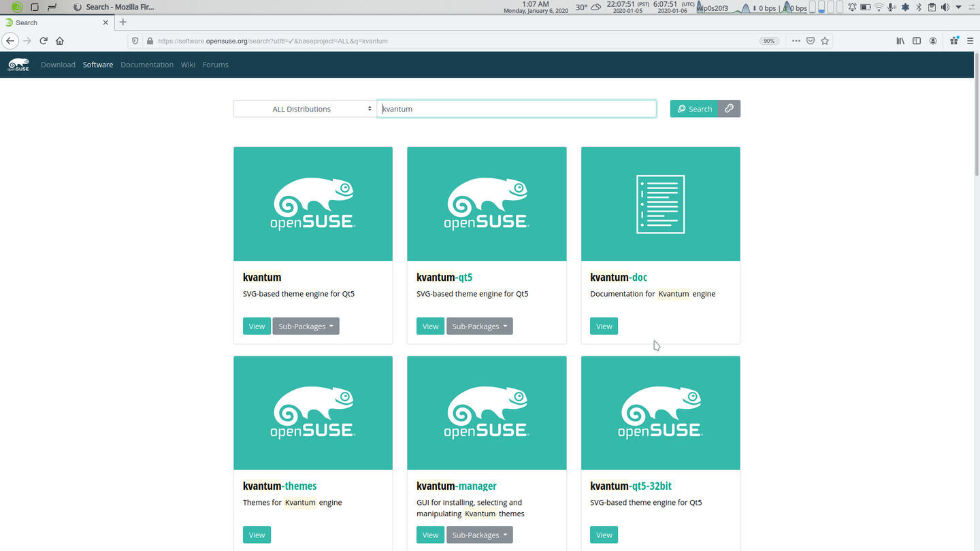The image size is (980, 551).
Task: Open the Wiki nav item
Action: point(188,65)
